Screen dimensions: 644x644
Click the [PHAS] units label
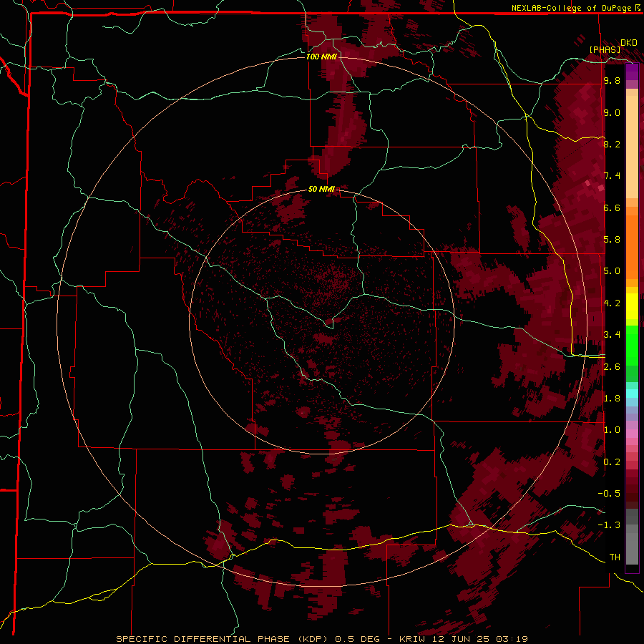(x=605, y=49)
